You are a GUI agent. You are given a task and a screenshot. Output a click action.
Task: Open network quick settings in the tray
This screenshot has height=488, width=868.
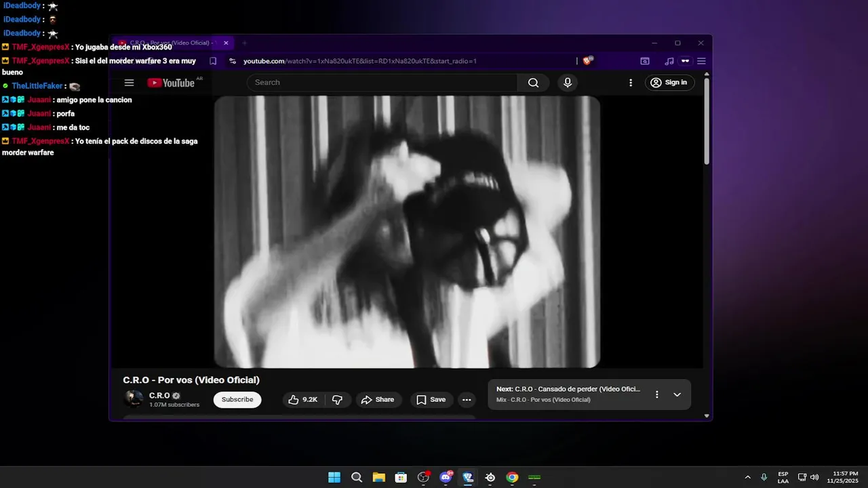802,477
